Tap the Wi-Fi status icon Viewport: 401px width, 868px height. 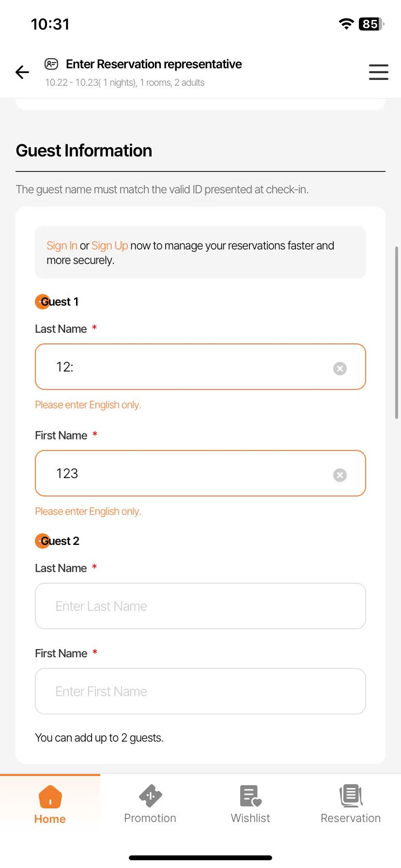click(x=346, y=24)
